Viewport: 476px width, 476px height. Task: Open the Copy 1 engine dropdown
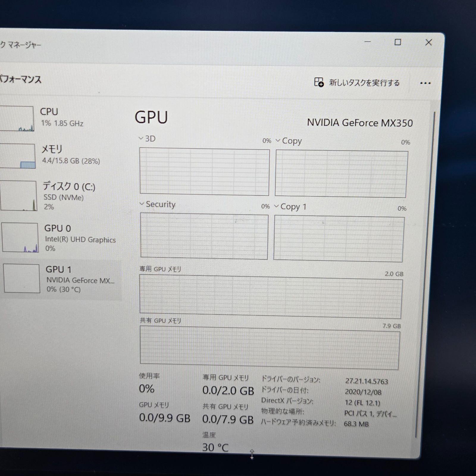(x=276, y=206)
